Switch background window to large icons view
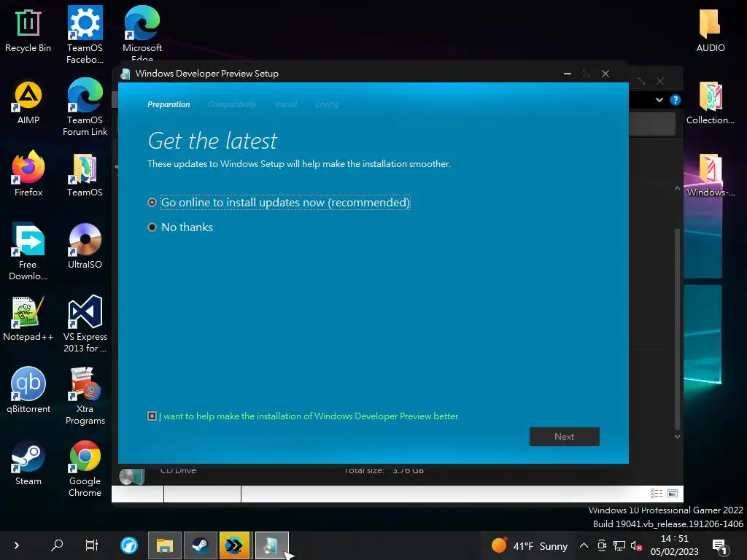This screenshot has width=747, height=560. (x=673, y=494)
